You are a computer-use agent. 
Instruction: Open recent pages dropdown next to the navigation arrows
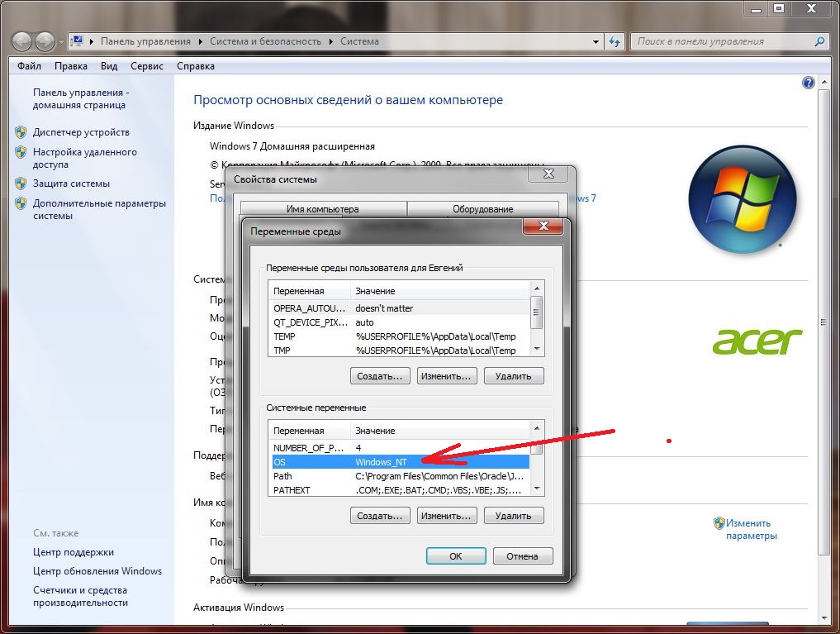pyautogui.click(x=61, y=41)
